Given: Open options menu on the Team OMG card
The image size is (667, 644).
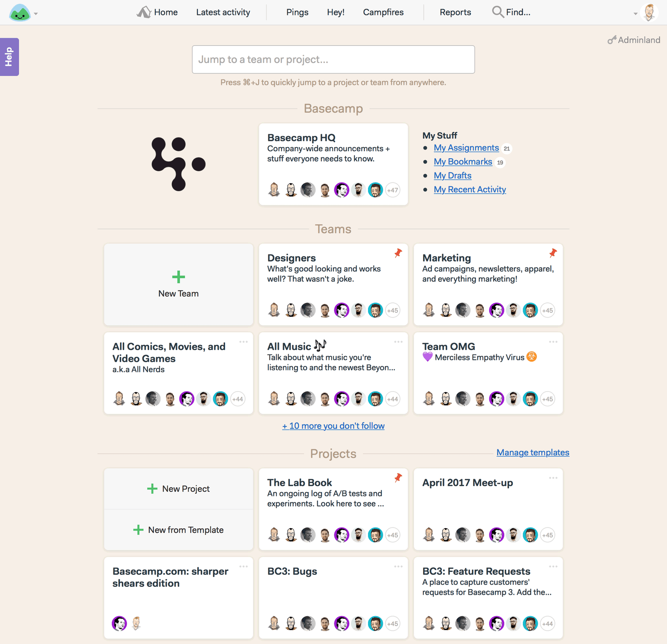Looking at the screenshot, I should [x=553, y=342].
